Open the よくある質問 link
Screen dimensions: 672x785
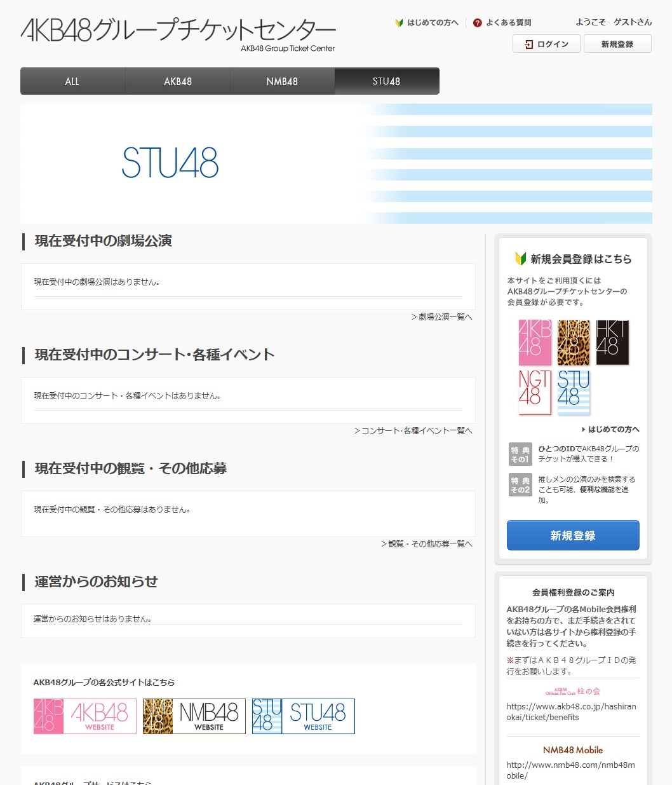[509, 23]
